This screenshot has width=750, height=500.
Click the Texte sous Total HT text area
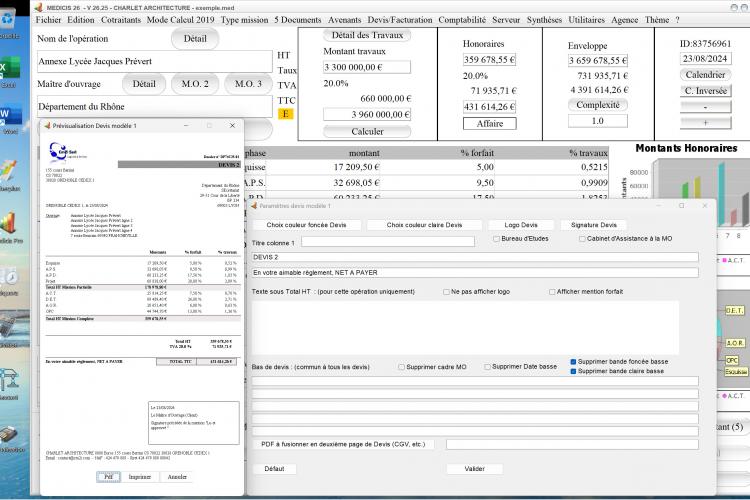465,328
